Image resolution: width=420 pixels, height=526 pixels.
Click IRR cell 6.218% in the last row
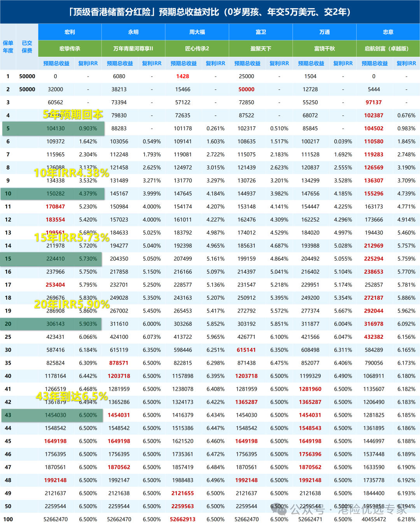(406, 519)
